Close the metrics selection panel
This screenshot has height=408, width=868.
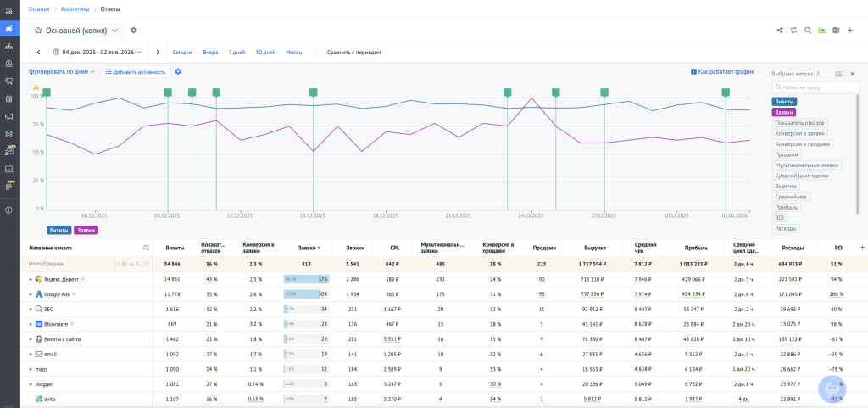point(852,74)
